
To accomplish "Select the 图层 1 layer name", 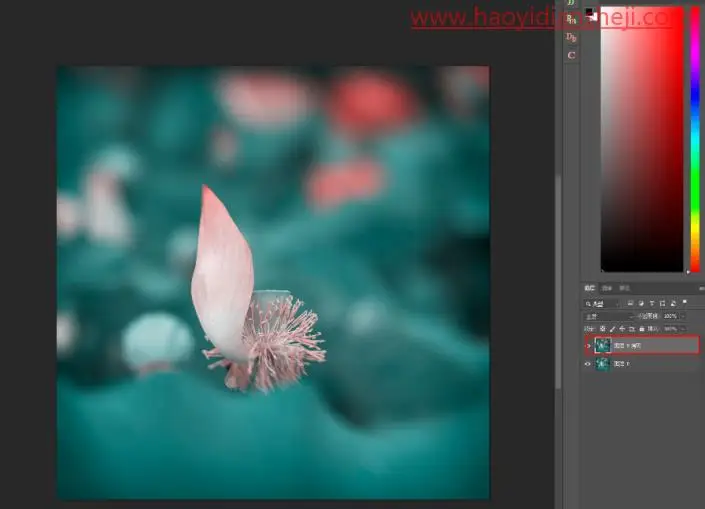I will tap(622, 364).
